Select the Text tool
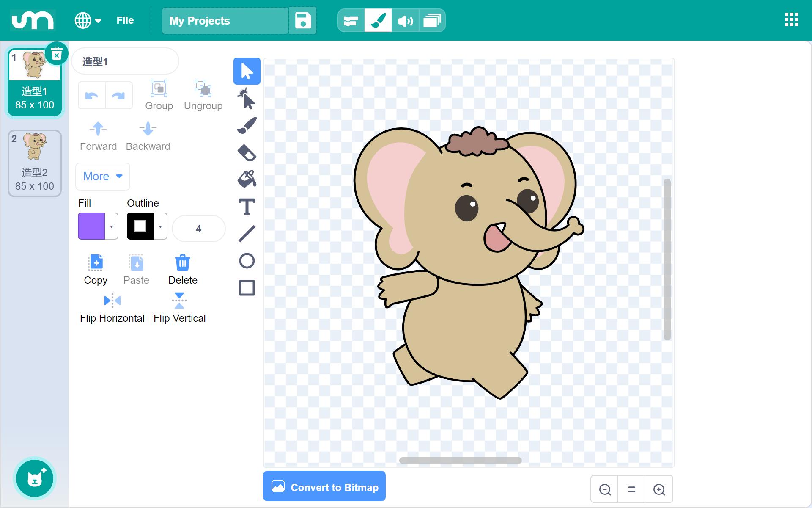The image size is (812, 508). coord(247,207)
